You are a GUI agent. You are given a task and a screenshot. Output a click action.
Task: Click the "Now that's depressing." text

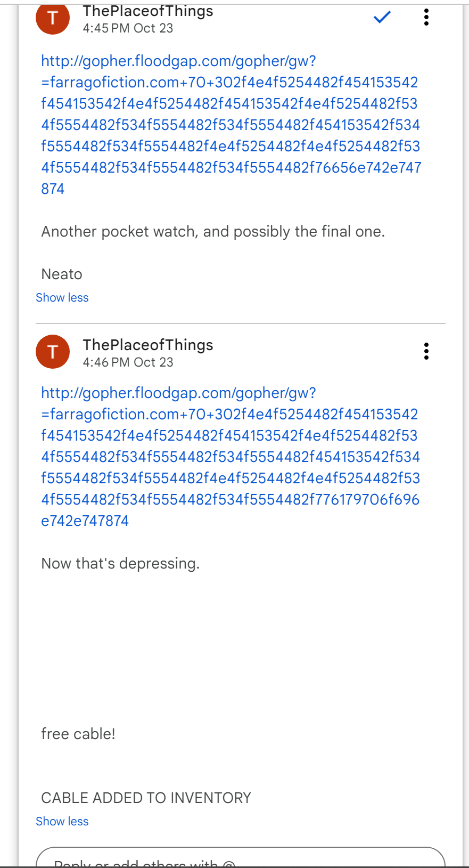120,564
